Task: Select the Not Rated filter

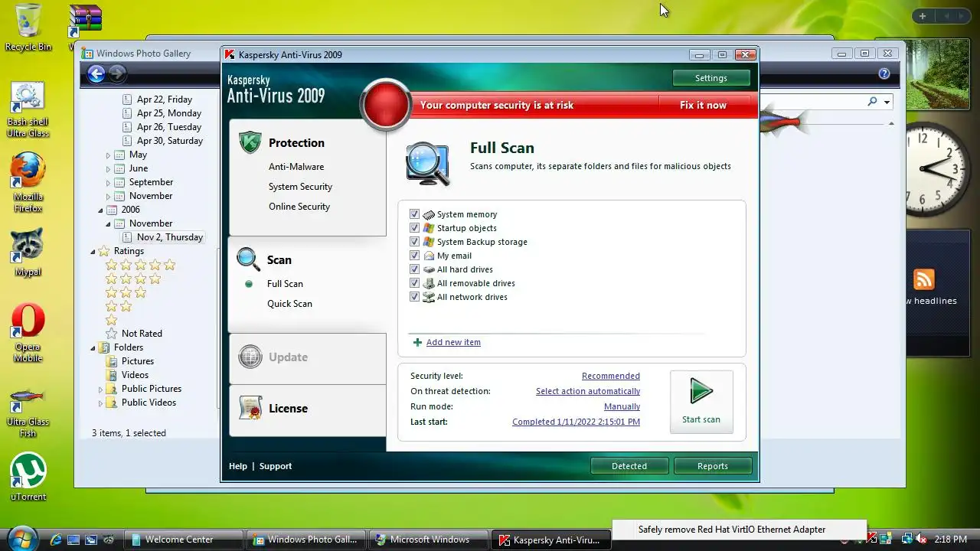Action: coord(133,334)
